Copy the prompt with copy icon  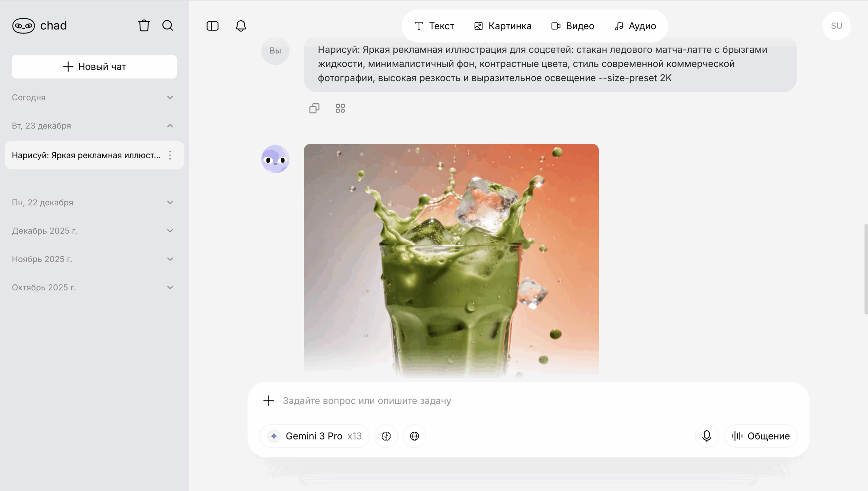point(314,108)
